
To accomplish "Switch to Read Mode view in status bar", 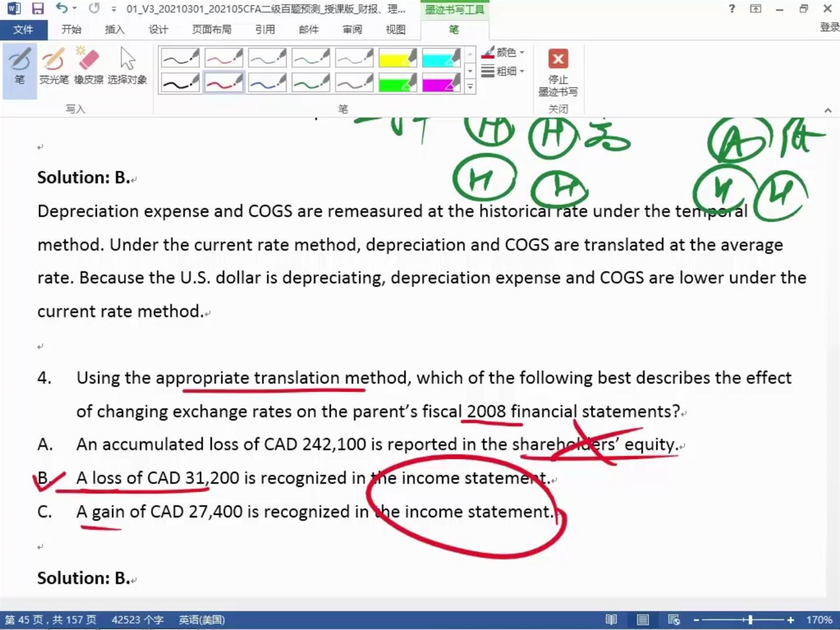I will point(611,619).
